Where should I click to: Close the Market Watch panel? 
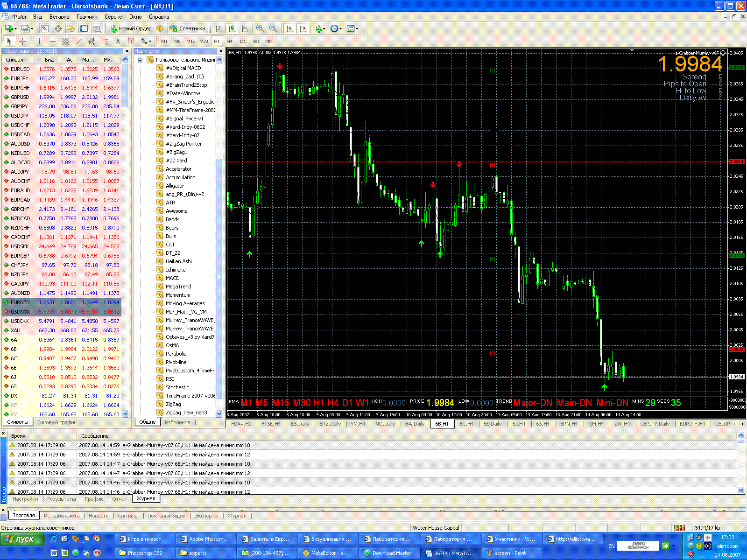click(x=127, y=51)
